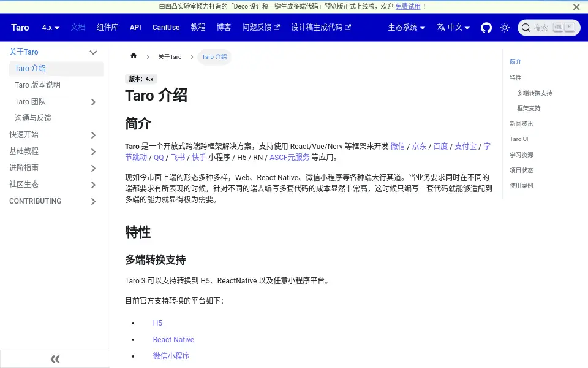The width and height of the screenshot is (588, 368).
Task: Follow the 免费试用 link in banner
Action: tap(408, 6)
